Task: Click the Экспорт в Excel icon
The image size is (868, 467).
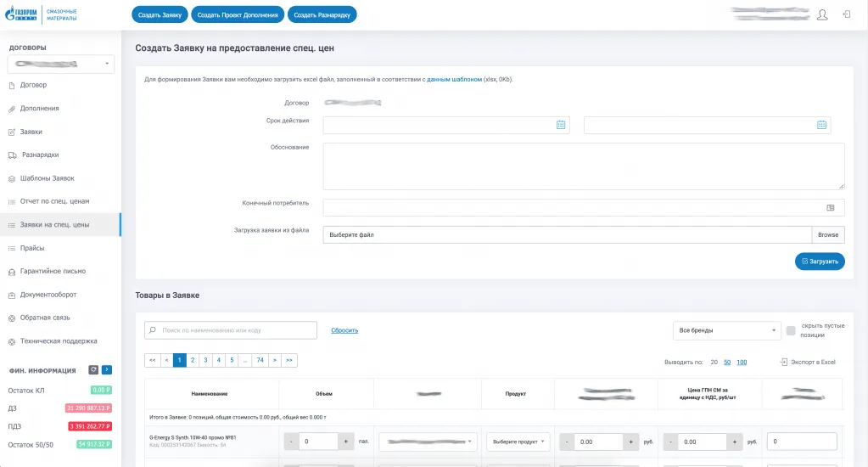Action: tap(784, 363)
